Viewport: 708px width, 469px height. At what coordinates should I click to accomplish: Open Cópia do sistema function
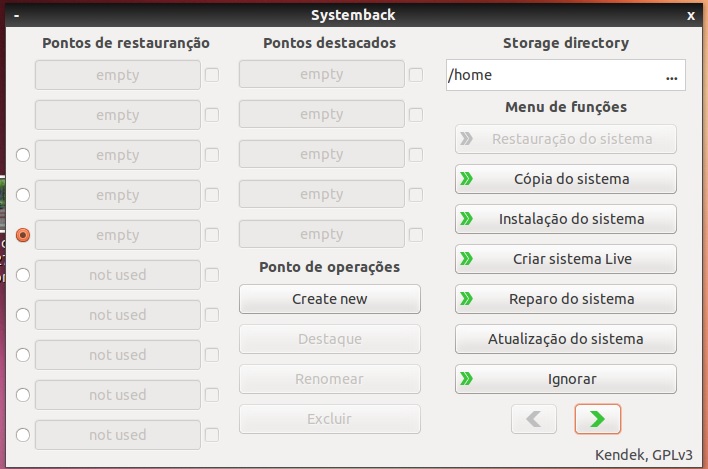point(566,179)
